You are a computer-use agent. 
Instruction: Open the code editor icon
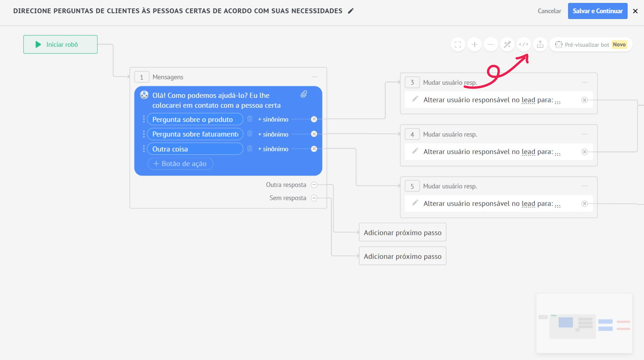[523, 45]
